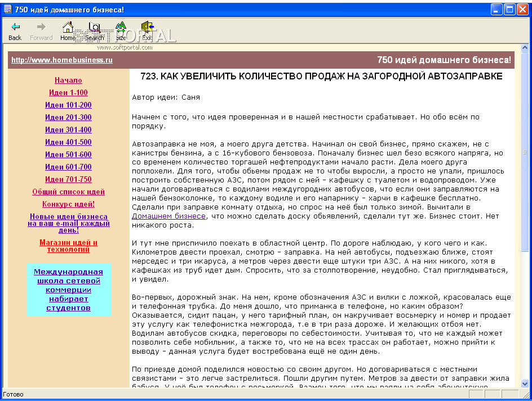Click the Exit door icon
Screen dimensions: 532x401
pyautogui.click(x=147, y=31)
